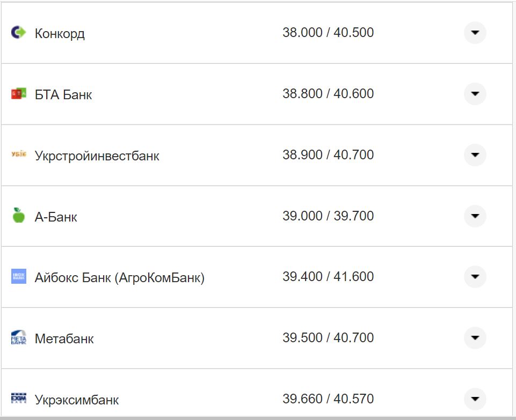Expand the Метабанк row arrow
The height and width of the screenshot is (420, 516).
pyautogui.click(x=475, y=338)
